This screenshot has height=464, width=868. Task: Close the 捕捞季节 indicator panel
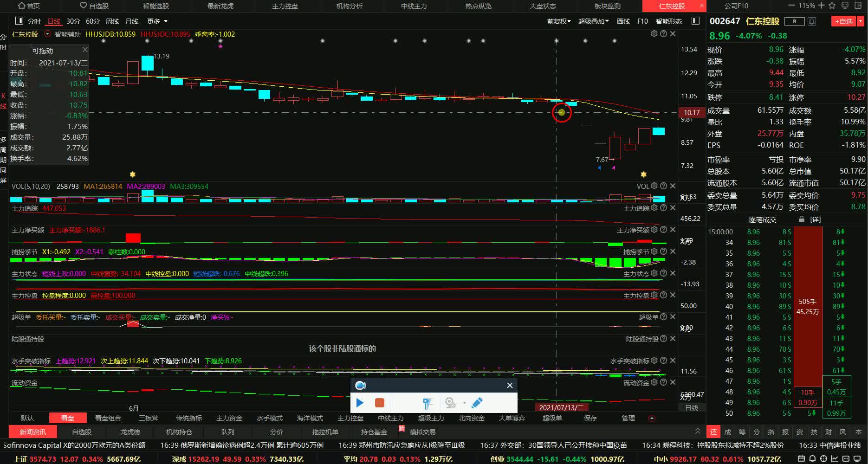[673, 251]
